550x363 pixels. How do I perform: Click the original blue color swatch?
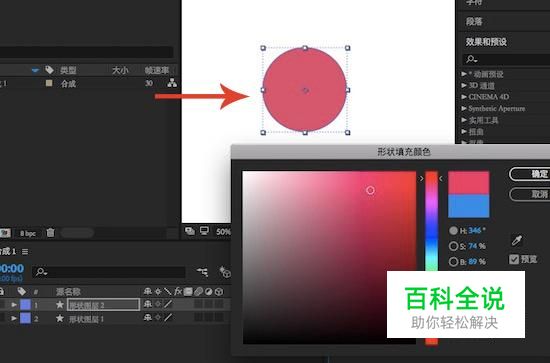469,206
